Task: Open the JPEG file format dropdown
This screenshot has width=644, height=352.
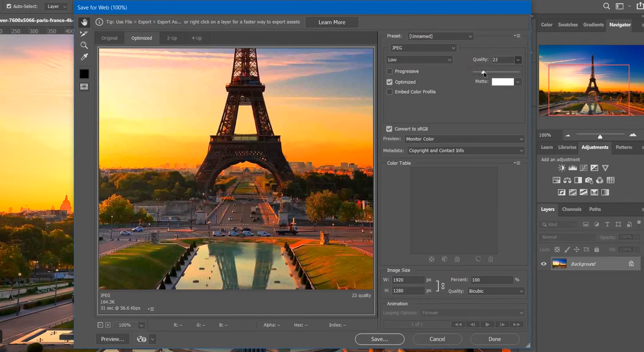Action: pyautogui.click(x=423, y=48)
